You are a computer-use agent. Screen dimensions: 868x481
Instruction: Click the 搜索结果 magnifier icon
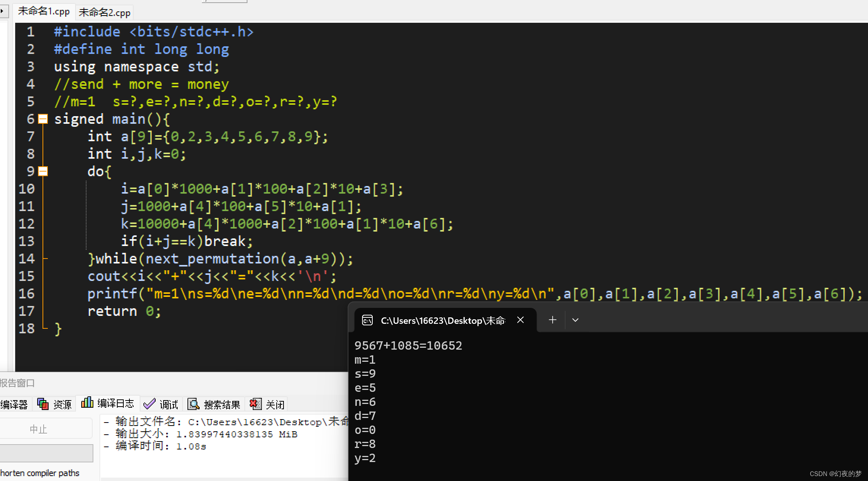(x=194, y=404)
